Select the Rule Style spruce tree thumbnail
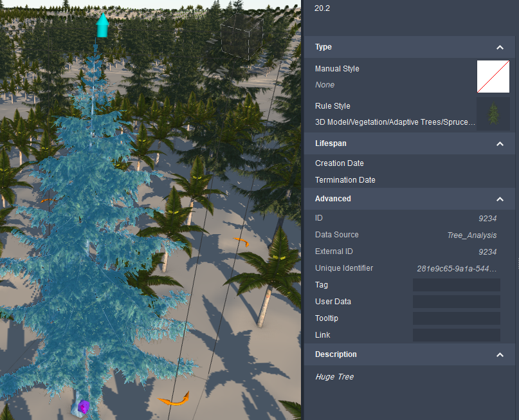Image resolution: width=519 pixels, height=420 pixels. tap(493, 113)
